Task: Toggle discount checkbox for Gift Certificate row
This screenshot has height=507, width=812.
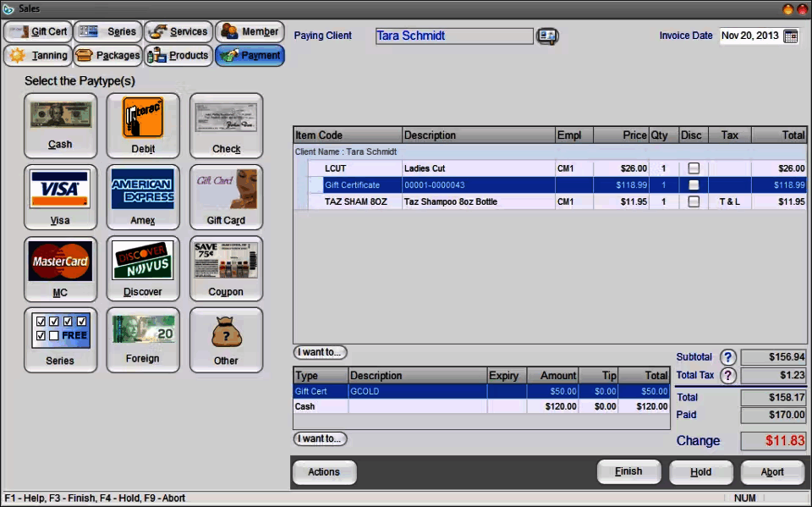Action: [694, 185]
